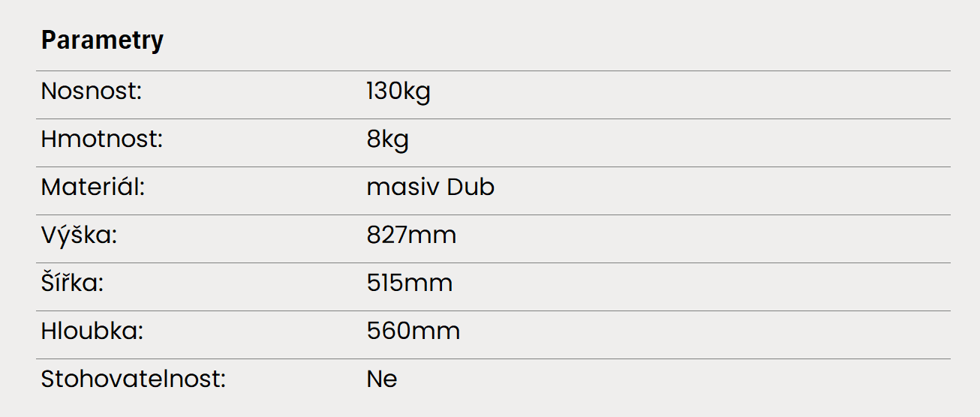The height and width of the screenshot is (417, 980).
Task: Click the 8kg weight value
Action: click(x=388, y=140)
